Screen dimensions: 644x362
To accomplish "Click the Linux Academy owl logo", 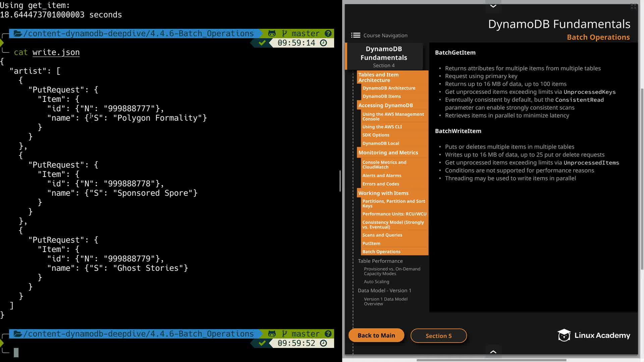I will 564,335.
